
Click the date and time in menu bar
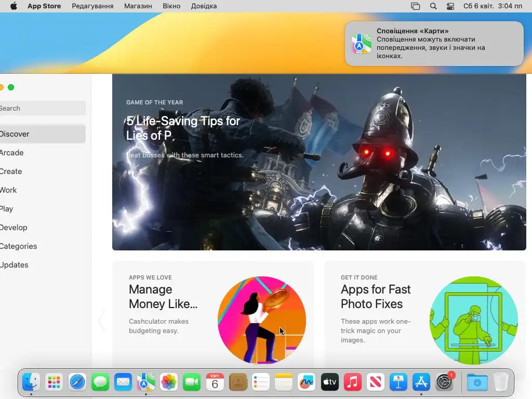point(493,6)
